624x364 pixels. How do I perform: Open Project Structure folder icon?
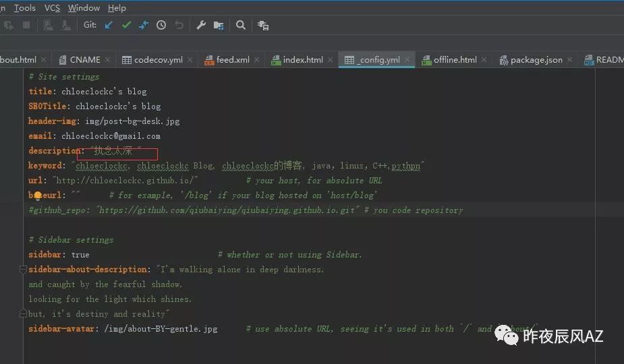pyautogui.click(x=219, y=26)
